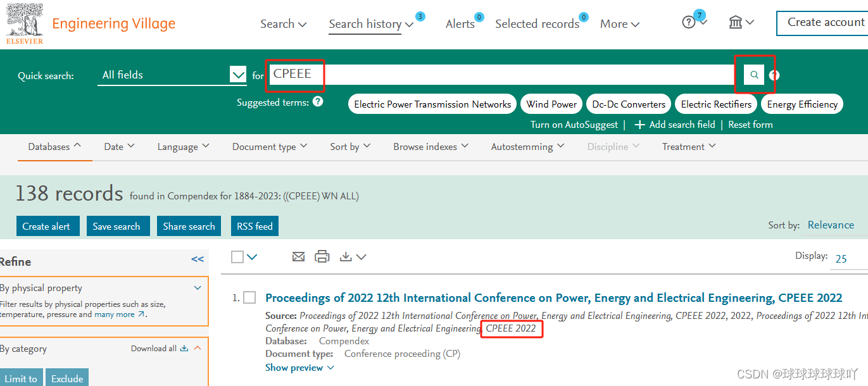Click the download results icon
The image size is (868, 386).
(346, 256)
